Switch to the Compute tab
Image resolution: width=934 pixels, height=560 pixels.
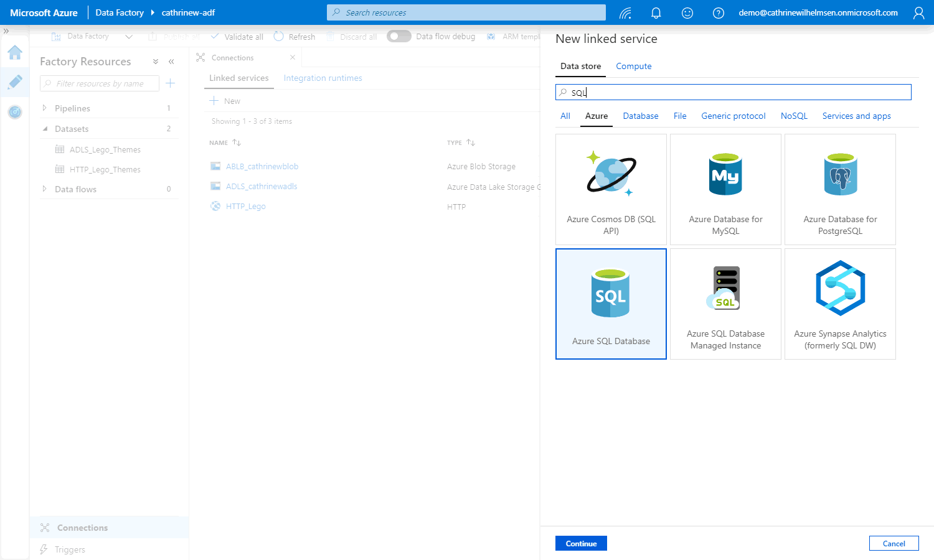(633, 67)
